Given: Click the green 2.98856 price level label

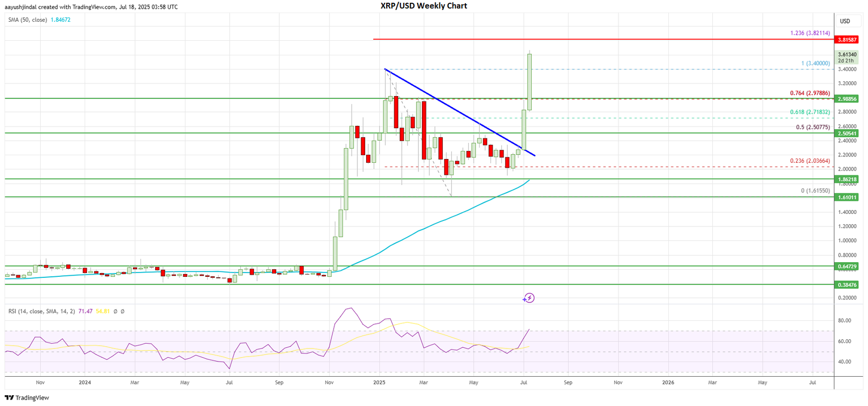Looking at the screenshot, I should pos(847,99).
